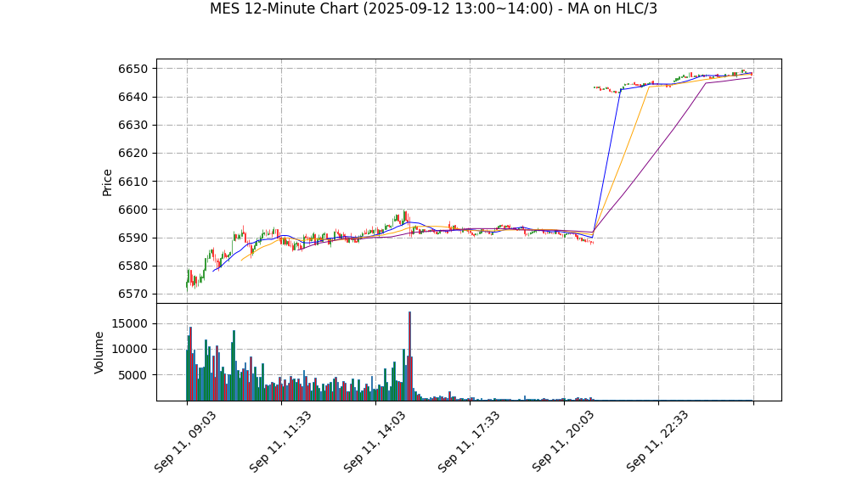This screenshot has height=488, width=868.
Task: Click the 6580 price tick label
Action: click(x=132, y=266)
